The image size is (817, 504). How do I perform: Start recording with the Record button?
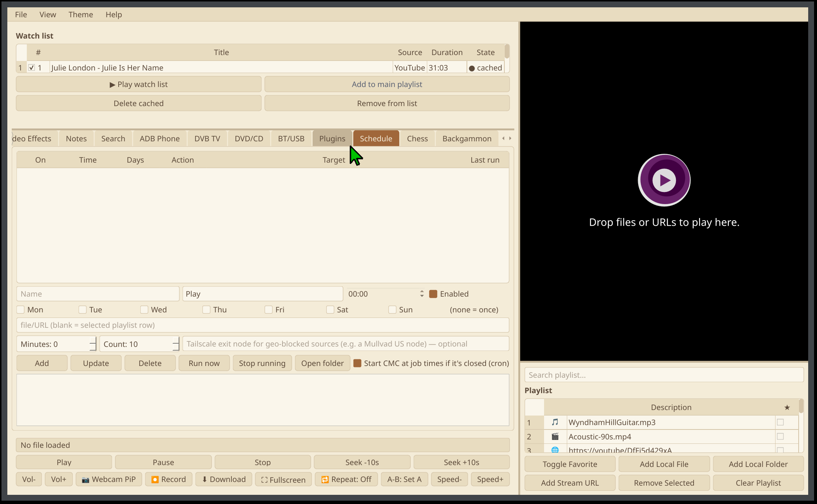click(x=169, y=479)
